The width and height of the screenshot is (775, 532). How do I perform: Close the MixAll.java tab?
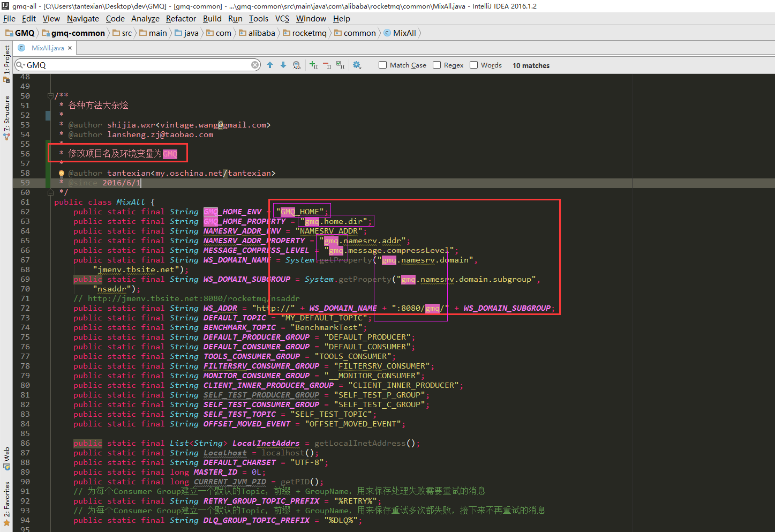[x=70, y=48]
